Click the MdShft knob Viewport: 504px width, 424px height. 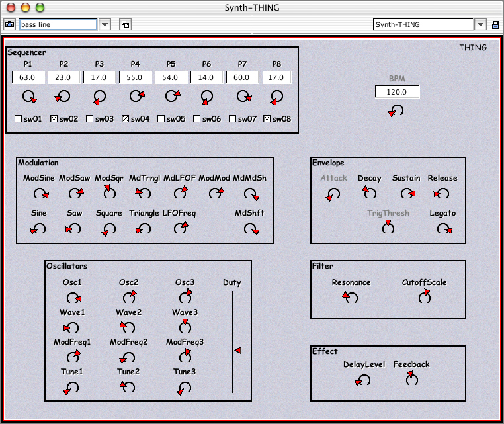[x=251, y=229]
